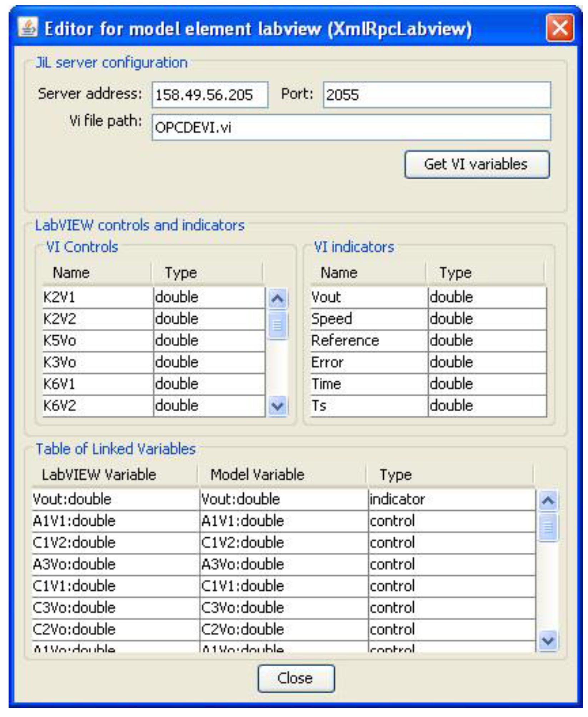Click the VI Controls scrollbar thumb
This screenshot has height=717, width=588.
click(278, 325)
